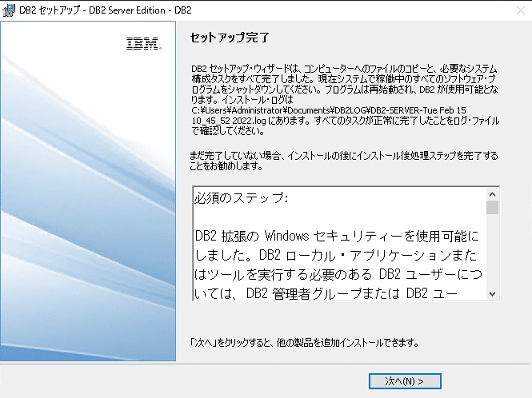Click the セットアップ完了 heading
The height and width of the screenshot is (398, 532).
pyautogui.click(x=230, y=38)
